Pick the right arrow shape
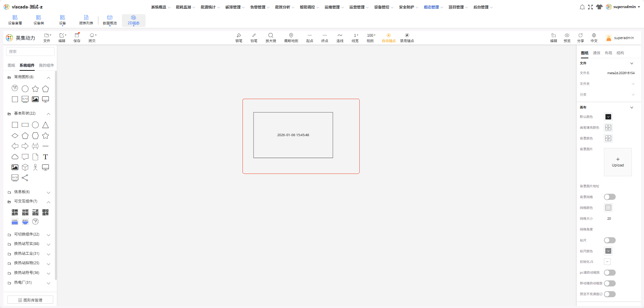Image resolution: width=644 pixels, height=308 pixels. [25, 146]
